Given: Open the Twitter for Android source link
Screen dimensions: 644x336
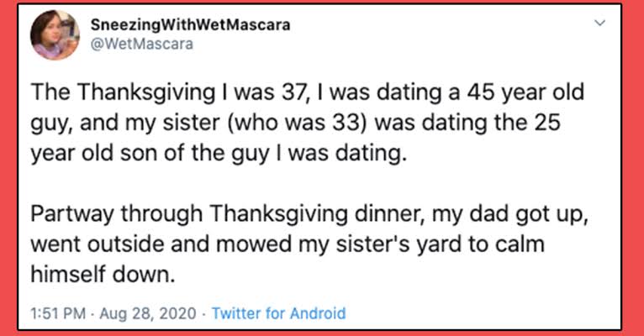Looking at the screenshot, I should coord(278,313).
